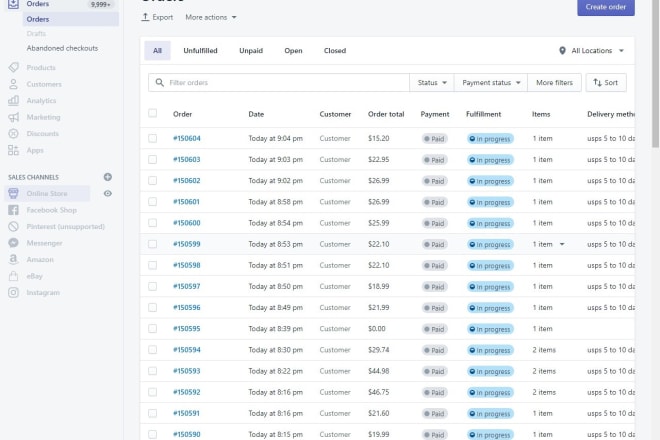Click the eBay bag icon
The width and height of the screenshot is (660, 440).
13,276
